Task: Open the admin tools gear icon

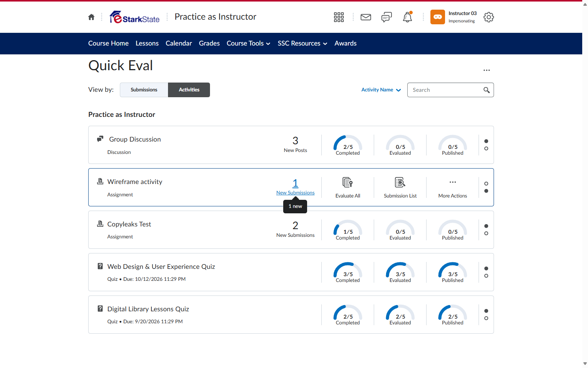Action: point(489,17)
